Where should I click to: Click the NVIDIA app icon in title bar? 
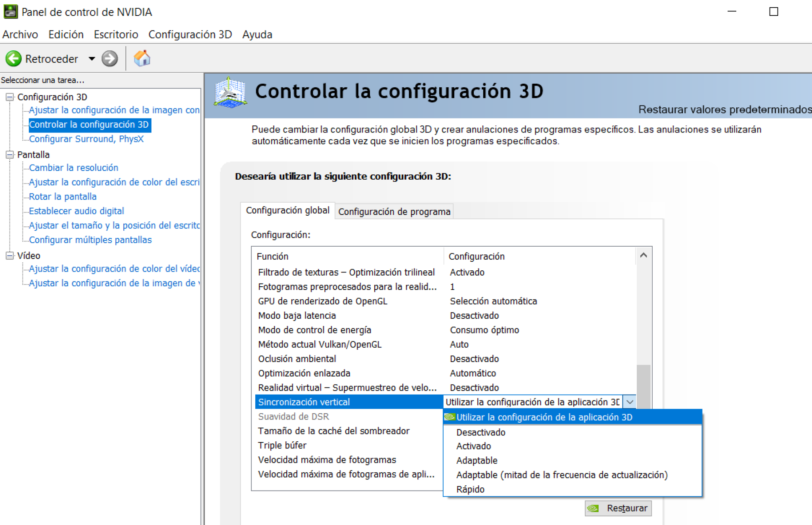[x=10, y=11]
